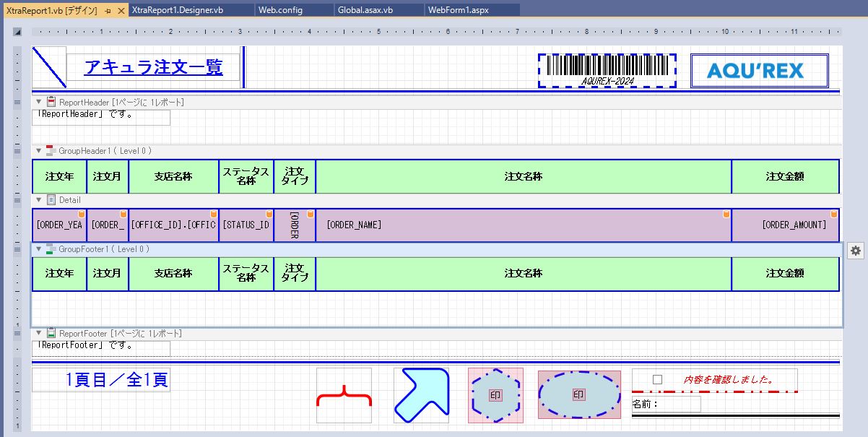Screen dimensions: 868x437
Task: Close the XtraReport1.vb design tab
Action: point(121,10)
